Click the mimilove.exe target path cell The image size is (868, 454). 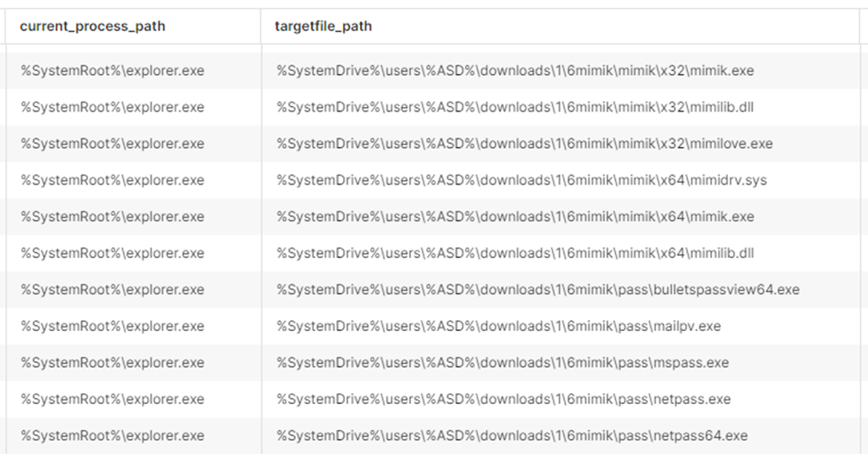(524, 144)
